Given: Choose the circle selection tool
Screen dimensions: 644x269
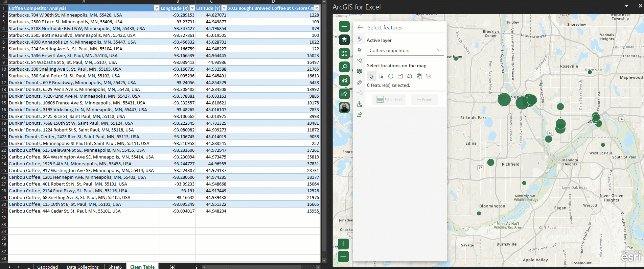Looking at the screenshot, I should (x=391, y=76).
